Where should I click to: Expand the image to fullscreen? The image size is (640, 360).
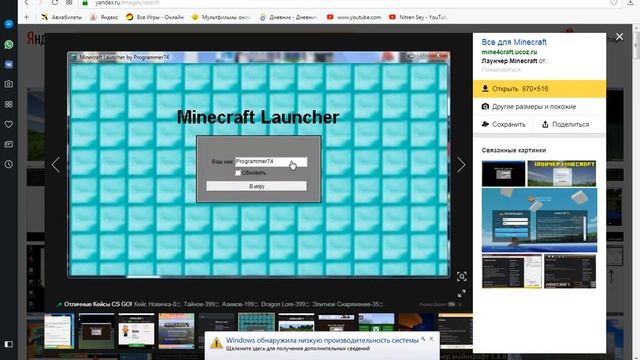462,293
